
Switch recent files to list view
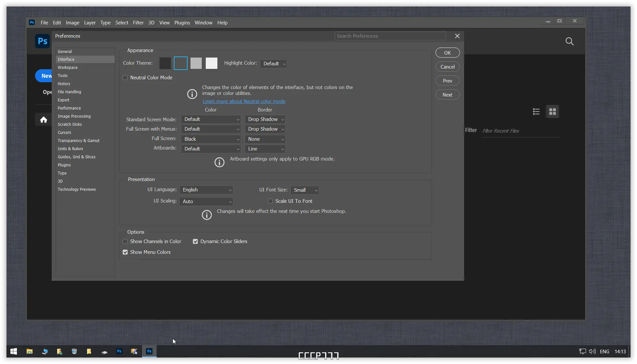pos(536,112)
